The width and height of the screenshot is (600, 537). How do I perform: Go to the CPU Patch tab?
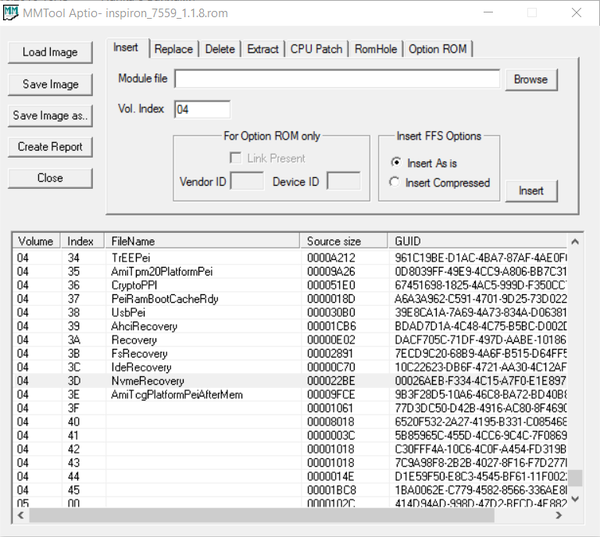tap(316, 49)
